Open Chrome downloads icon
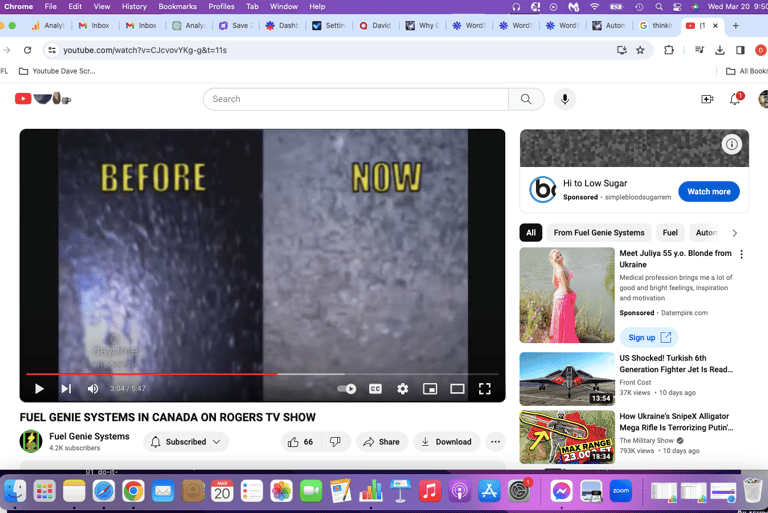This screenshot has height=513, width=768. (x=720, y=50)
